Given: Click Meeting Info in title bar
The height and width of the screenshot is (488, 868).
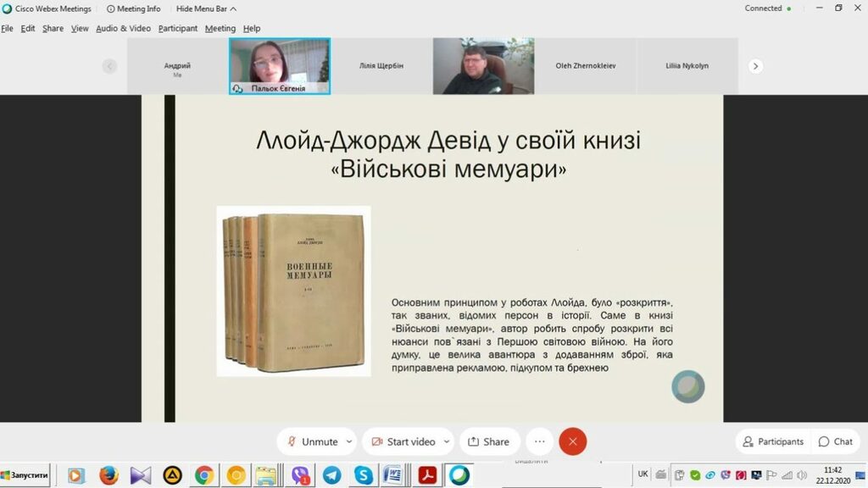Looking at the screenshot, I should (x=134, y=8).
